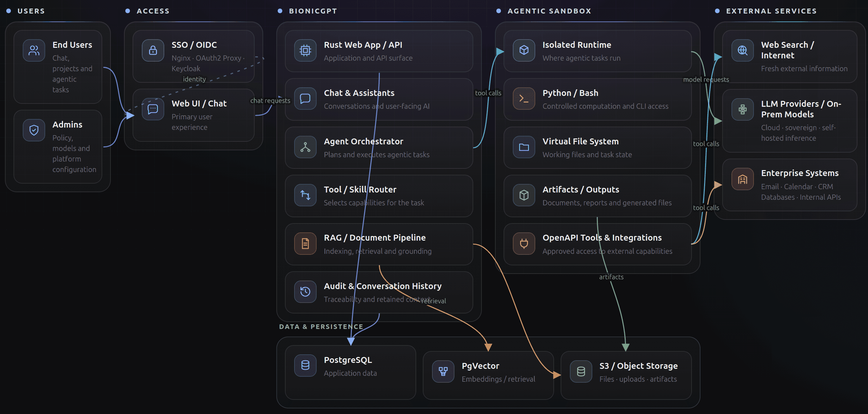Select the 'retrieval' edge label
Screen dimensions: 868x414
(x=434, y=301)
